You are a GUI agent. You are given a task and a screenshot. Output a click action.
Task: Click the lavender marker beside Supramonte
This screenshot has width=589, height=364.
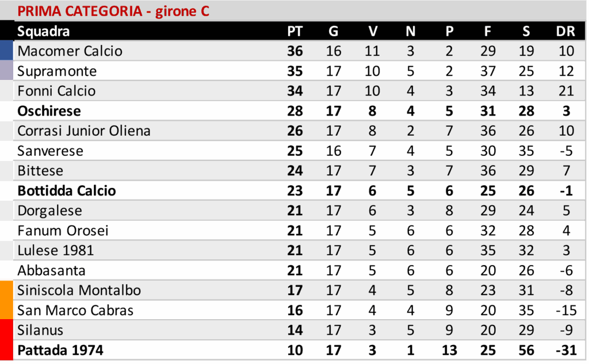pyautogui.click(x=6, y=71)
